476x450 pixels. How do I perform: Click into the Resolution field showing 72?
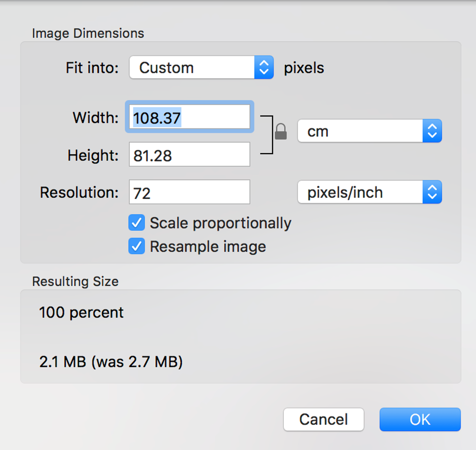(x=189, y=192)
